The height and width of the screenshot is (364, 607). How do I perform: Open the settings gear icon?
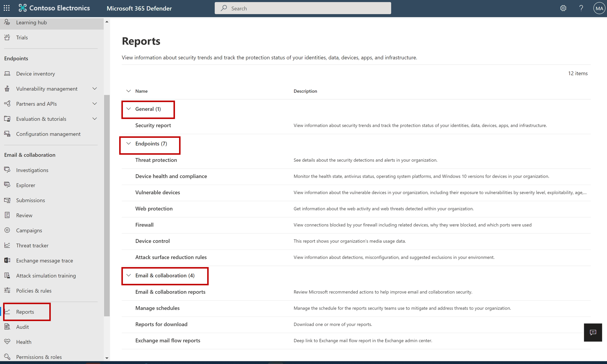563,8
